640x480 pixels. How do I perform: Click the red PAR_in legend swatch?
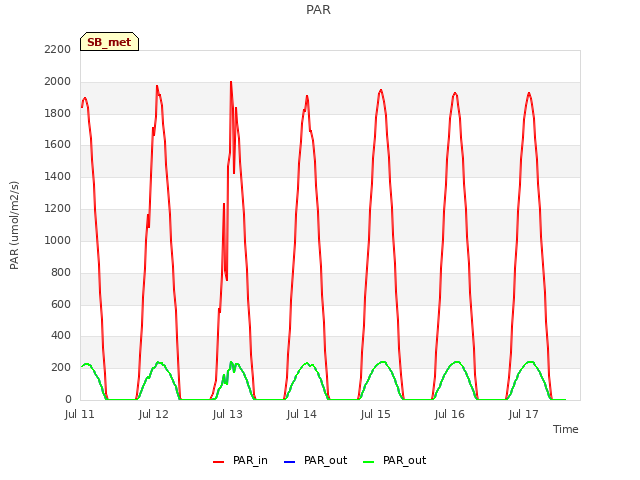coord(219,462)
